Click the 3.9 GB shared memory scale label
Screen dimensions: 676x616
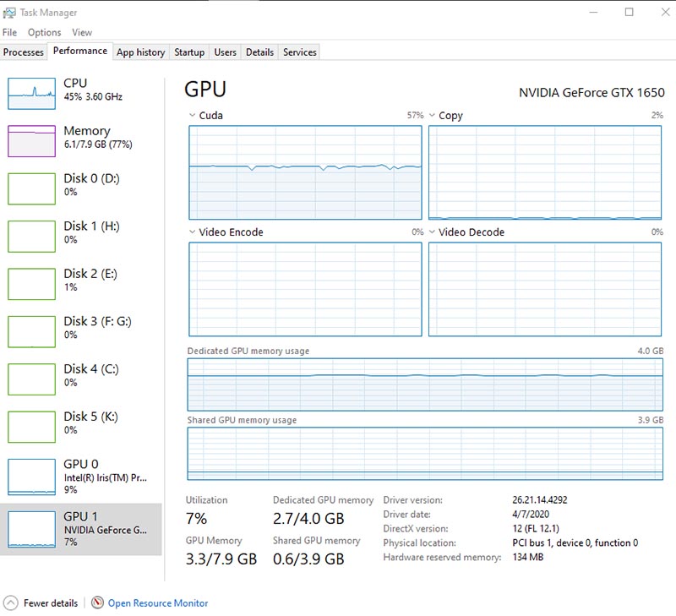(651, 420)
